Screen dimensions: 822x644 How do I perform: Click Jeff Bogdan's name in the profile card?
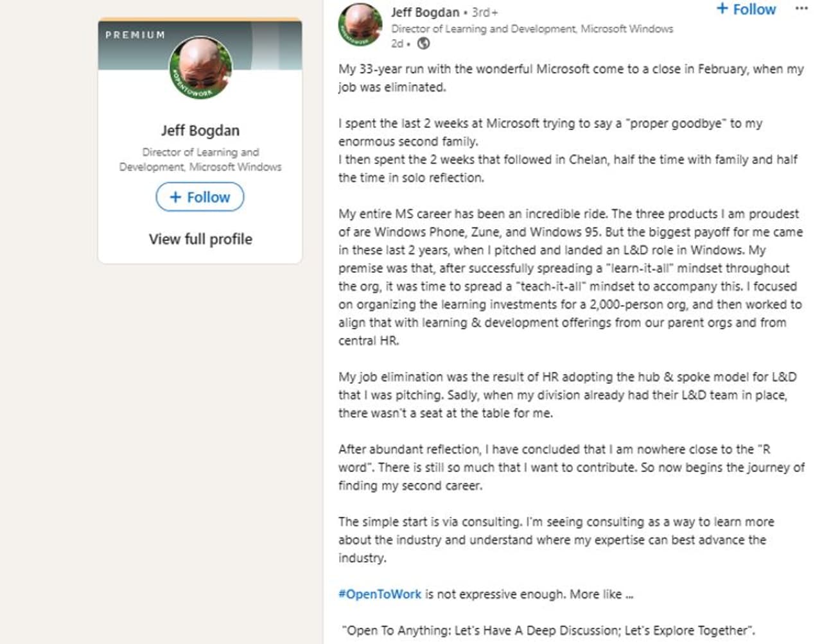(x=200, y=130)
